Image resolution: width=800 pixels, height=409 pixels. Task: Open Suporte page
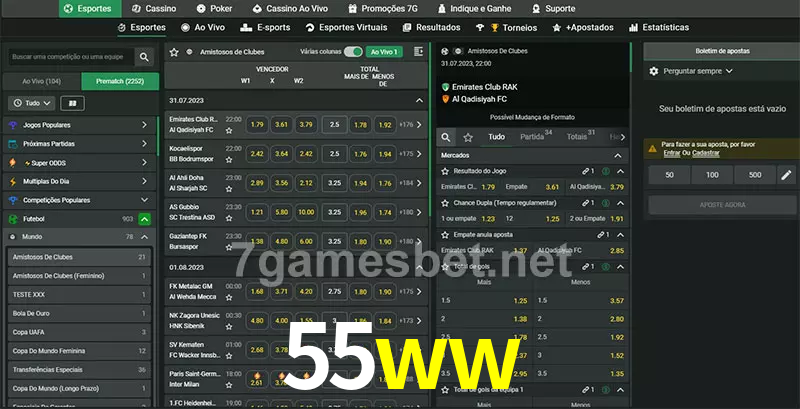553,9
